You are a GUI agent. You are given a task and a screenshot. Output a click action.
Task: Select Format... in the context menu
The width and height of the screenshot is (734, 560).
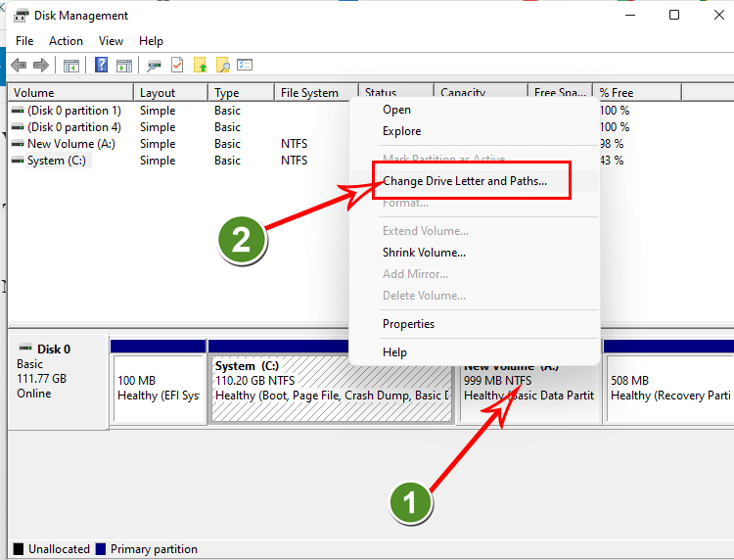click(x=475, y=203)
